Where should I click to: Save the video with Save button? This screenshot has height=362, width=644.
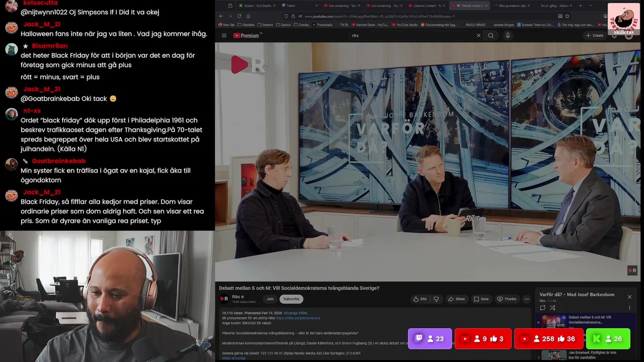click(481, 299)
